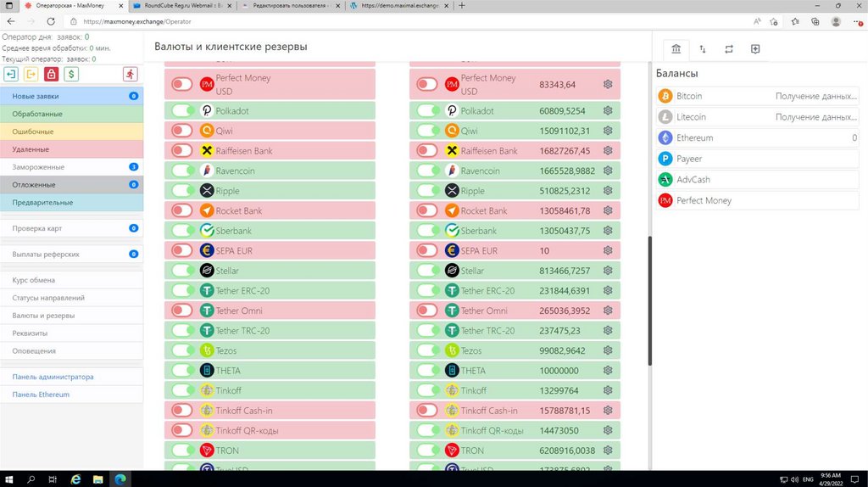Click the currency list vertical scrollbar

[649, 300]
